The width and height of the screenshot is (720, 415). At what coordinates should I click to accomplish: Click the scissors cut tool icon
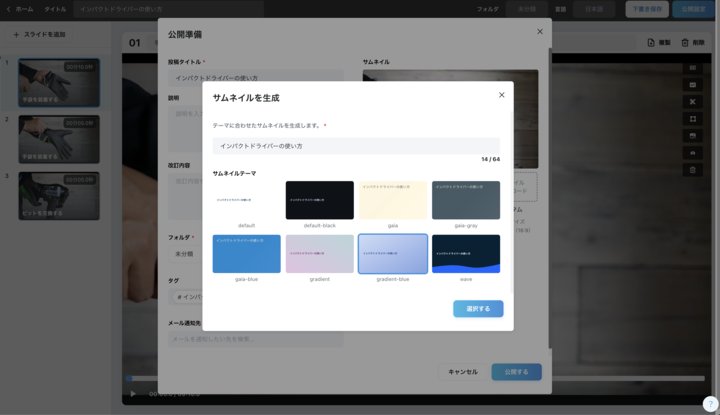tap(692, 102)
